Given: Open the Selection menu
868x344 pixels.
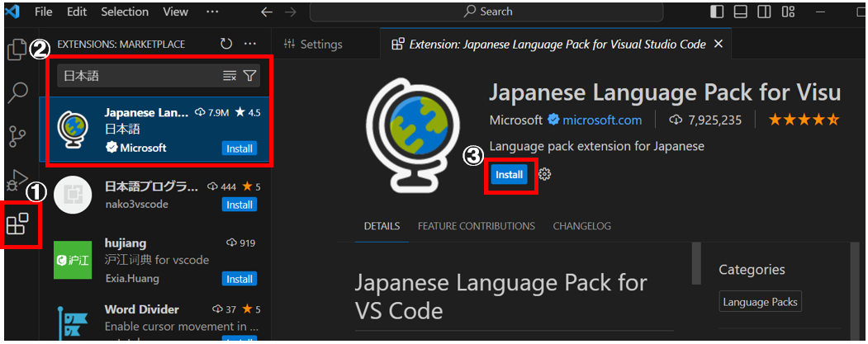Looking at the screenshot, I should (x=125, y=12).
